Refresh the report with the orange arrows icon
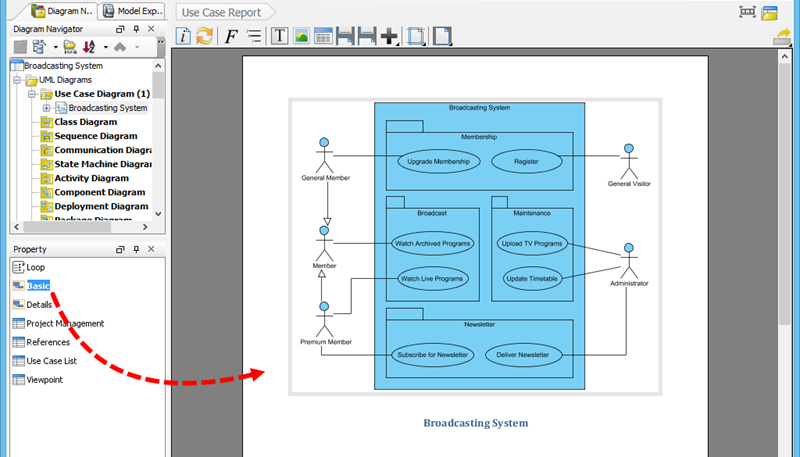 [x=205, y=36]
